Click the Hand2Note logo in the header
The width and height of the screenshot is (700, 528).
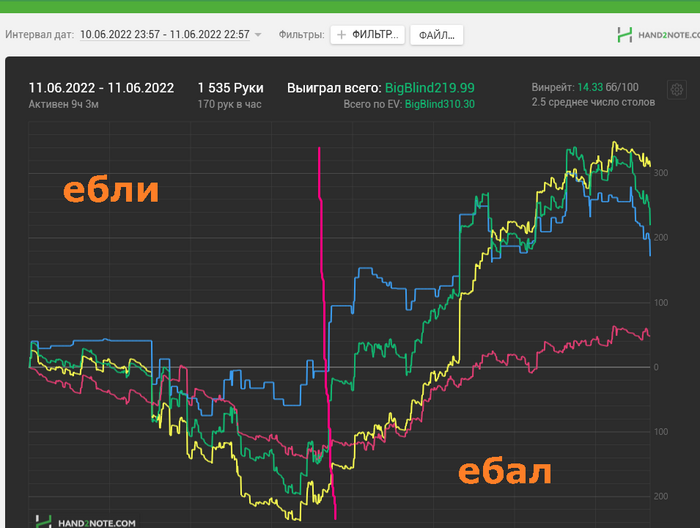658,35
